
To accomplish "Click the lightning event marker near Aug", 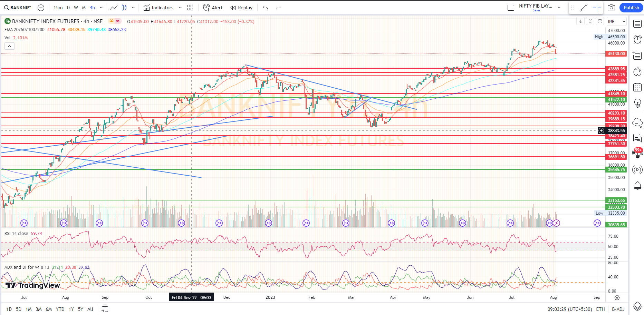I will pyautogui.click(x=556, y=223).
